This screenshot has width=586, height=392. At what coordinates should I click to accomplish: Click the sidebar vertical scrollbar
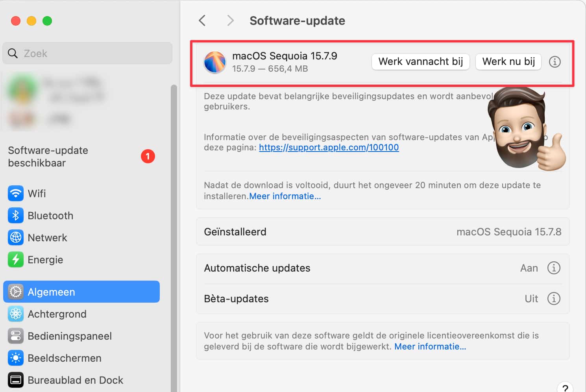coord(174,238)
